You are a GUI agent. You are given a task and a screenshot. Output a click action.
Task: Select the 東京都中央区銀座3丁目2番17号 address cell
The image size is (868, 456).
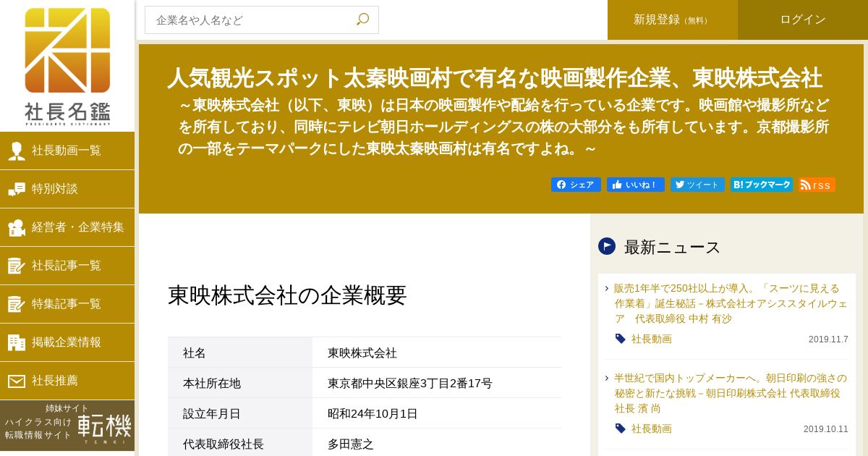[x=437, y=383]
